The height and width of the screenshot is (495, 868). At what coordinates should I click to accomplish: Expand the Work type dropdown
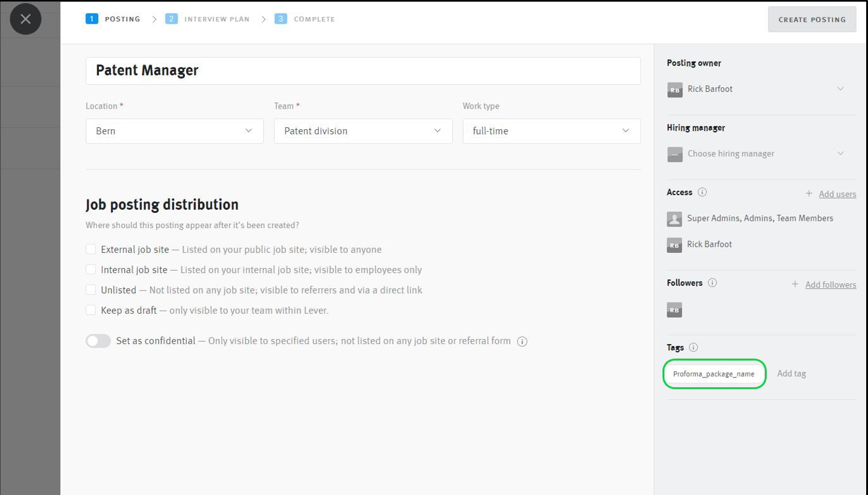pos(551,130)
